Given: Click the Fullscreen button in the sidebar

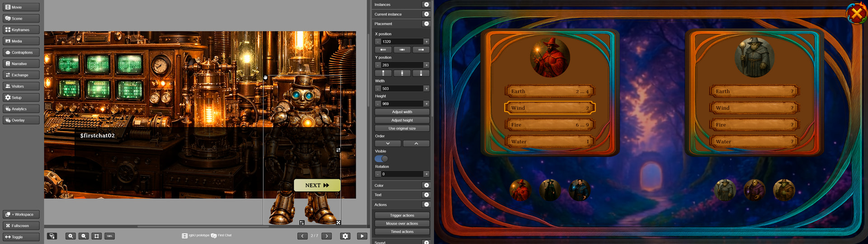Looking at the screenshot, I should click(21, 225).
